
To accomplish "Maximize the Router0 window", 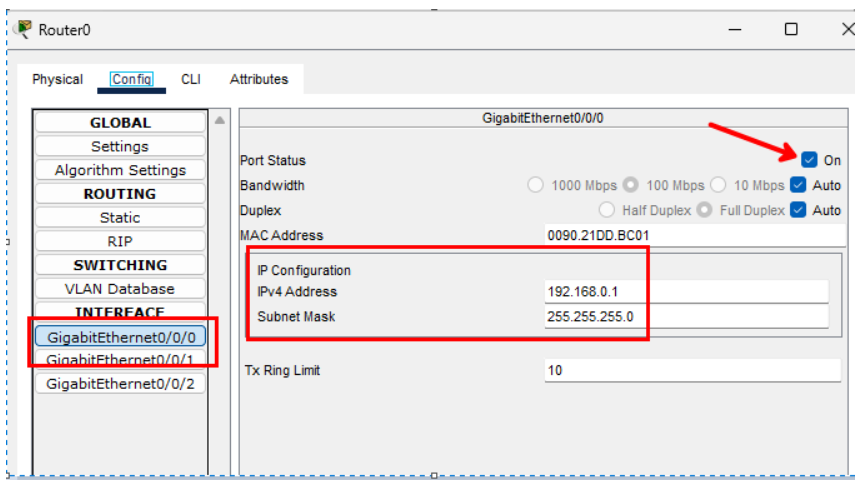I will [791, 29].
